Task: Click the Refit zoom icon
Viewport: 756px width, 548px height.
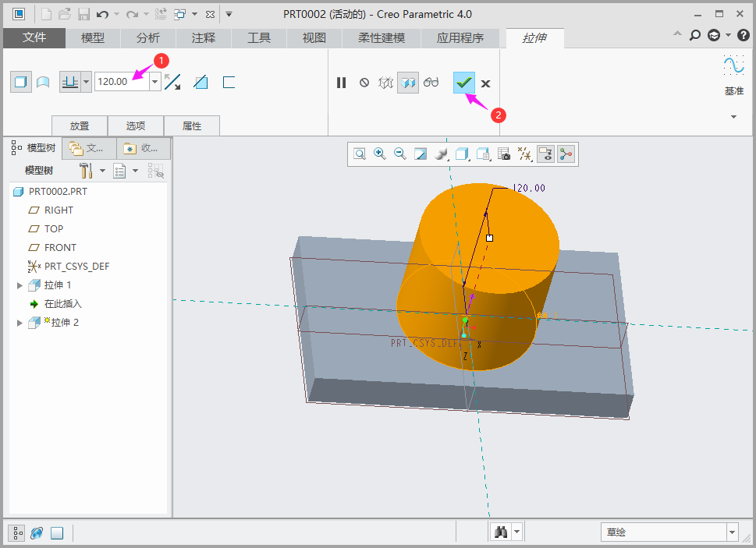Action: point(360,154)
